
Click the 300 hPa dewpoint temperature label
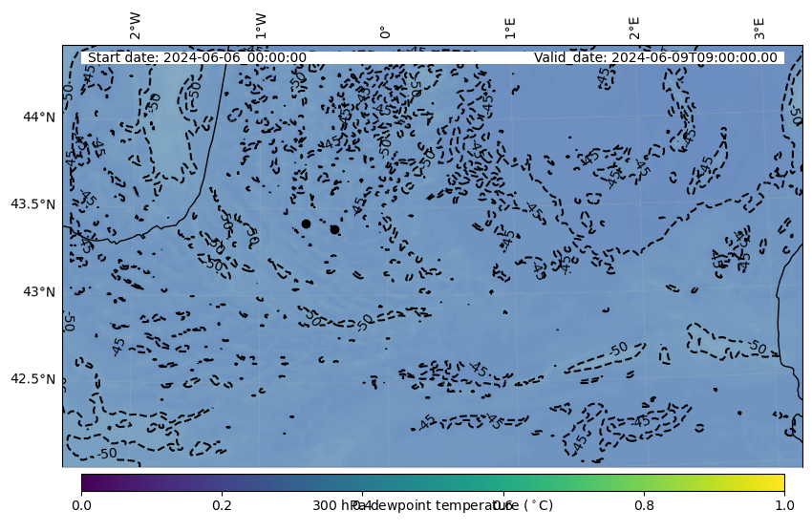point(433,505)
